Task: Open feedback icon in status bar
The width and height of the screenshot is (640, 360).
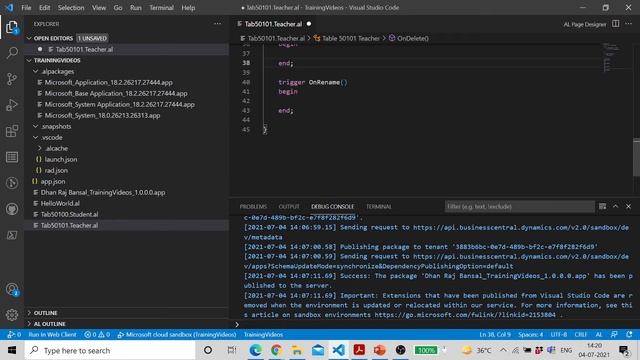Action: [x=614, y=334]
